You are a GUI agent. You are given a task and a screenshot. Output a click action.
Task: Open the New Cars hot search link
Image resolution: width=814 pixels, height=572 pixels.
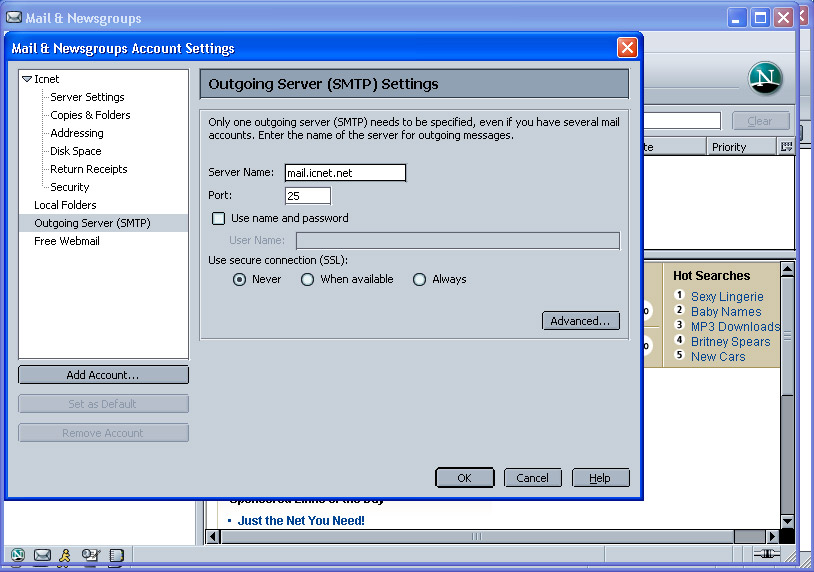coord(718,357)
